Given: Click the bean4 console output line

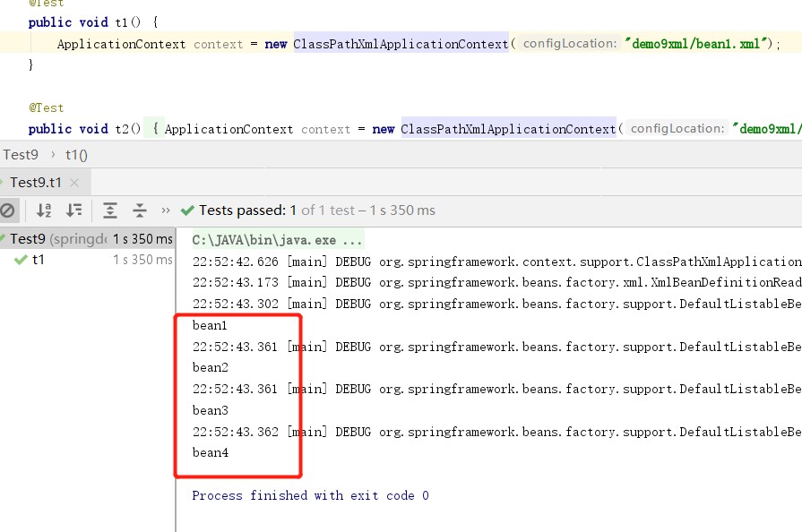Looking at the screenshot, I should [211, 452].
